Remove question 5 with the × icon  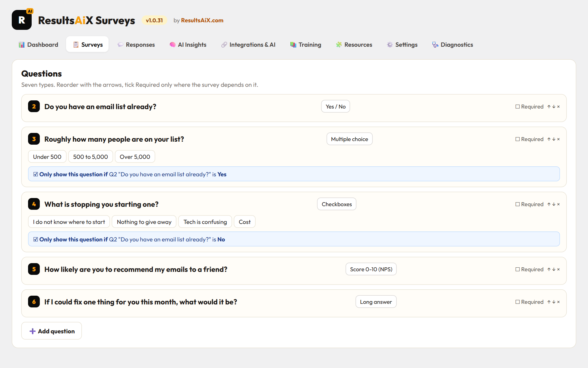[558, 269]
